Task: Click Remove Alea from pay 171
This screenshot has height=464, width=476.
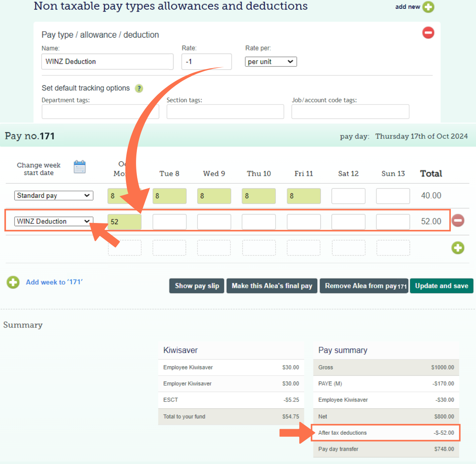Action: coord(363,286)
